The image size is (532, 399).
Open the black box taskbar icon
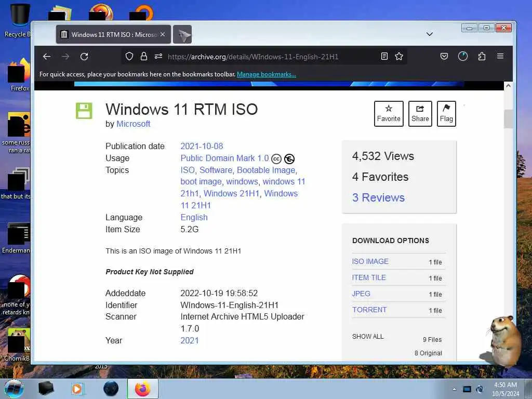pyautogui.click(x=46, y=389)
